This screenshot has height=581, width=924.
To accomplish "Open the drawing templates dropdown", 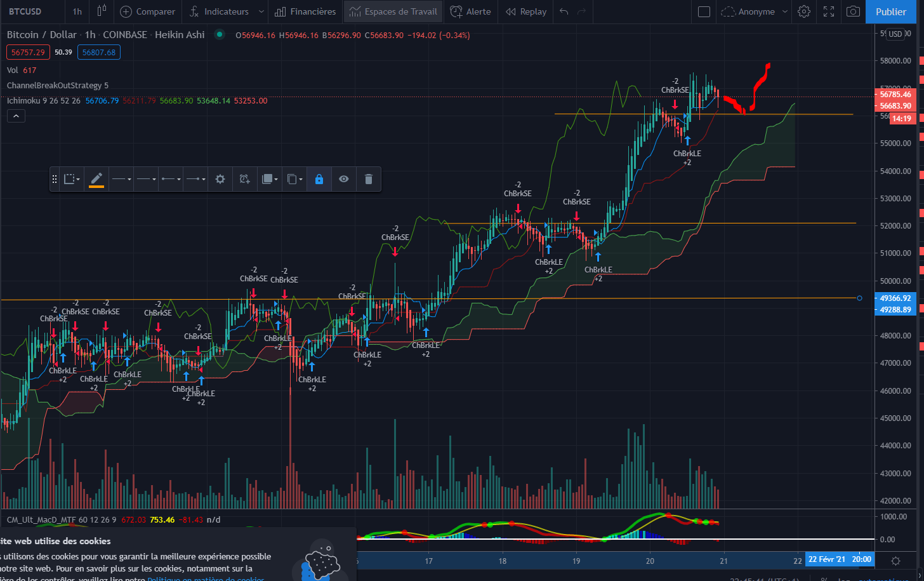I will click(72, 179).
